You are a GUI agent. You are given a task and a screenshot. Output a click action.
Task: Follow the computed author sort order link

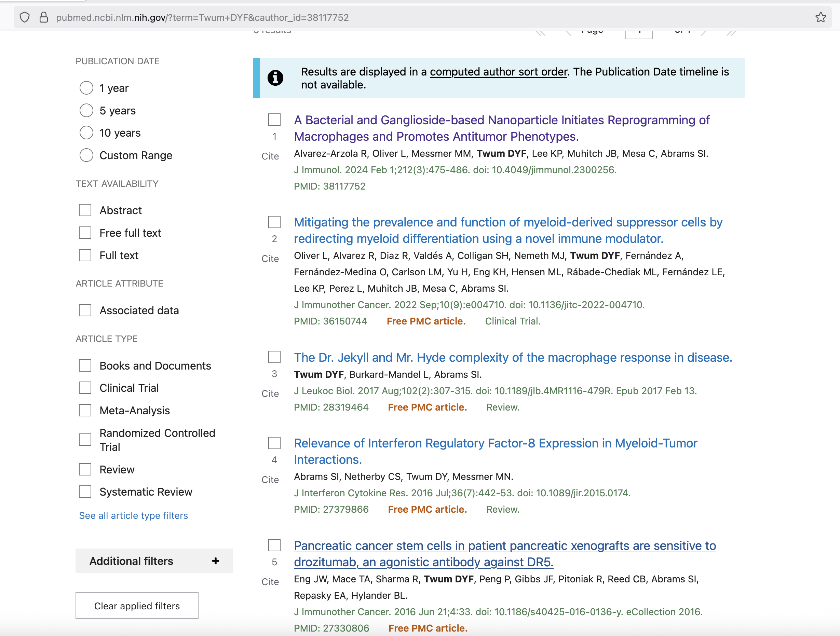(x=498, y=72)
